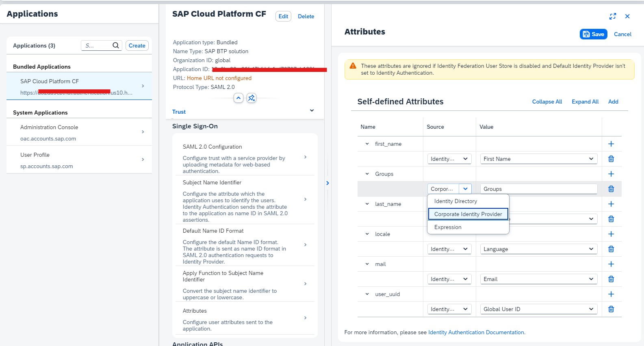Image resolution: width=644 pixels, height=346 pixels.
Task: Remove the locale attribute using trash icon
Action: click(x=611, y=249)
